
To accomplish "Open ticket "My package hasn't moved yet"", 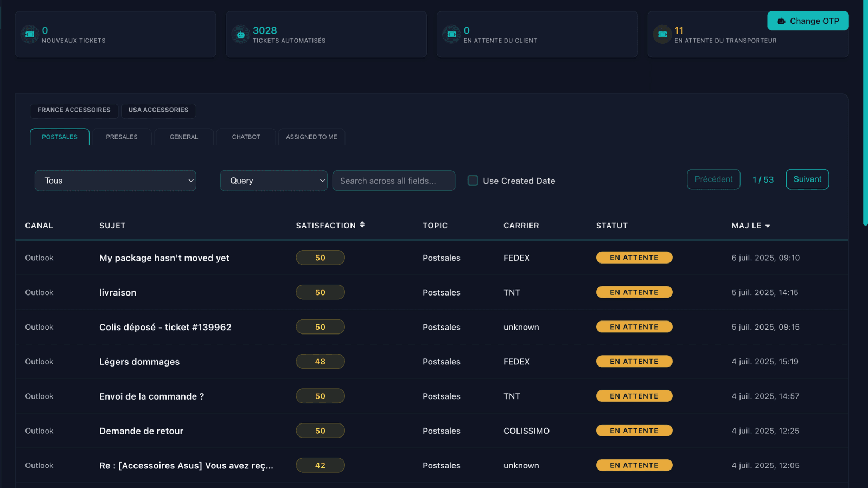I will (x=164, y=258).
